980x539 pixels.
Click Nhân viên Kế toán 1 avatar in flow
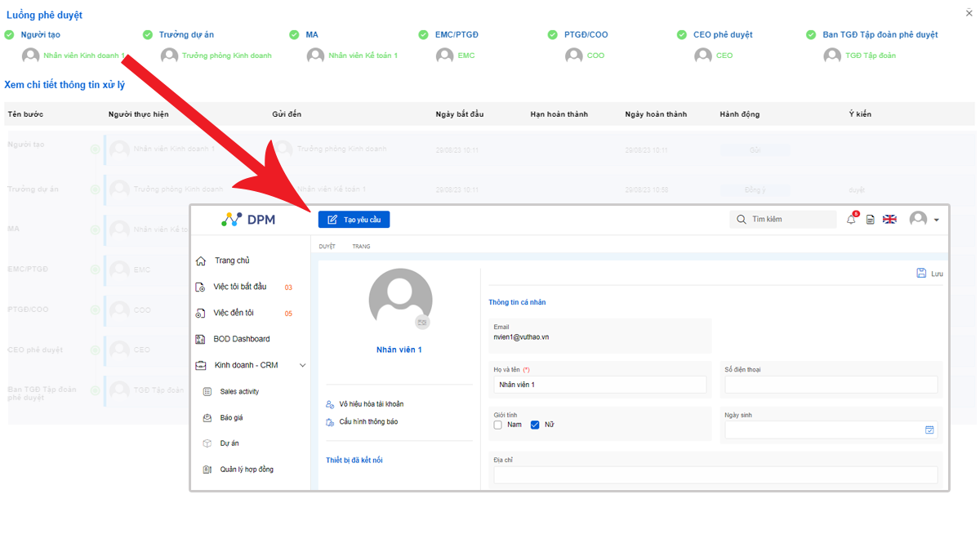pyautogui.click(x=315, y=56)
